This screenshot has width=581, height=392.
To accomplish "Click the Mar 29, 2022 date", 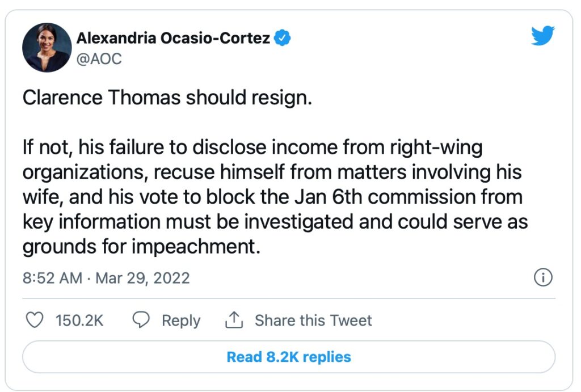I will (x=142, y=279).
